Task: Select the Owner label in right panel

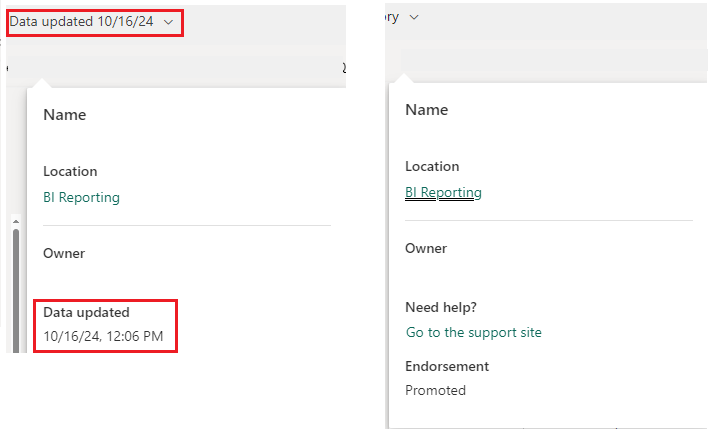Action: click(x=426, y=248)
